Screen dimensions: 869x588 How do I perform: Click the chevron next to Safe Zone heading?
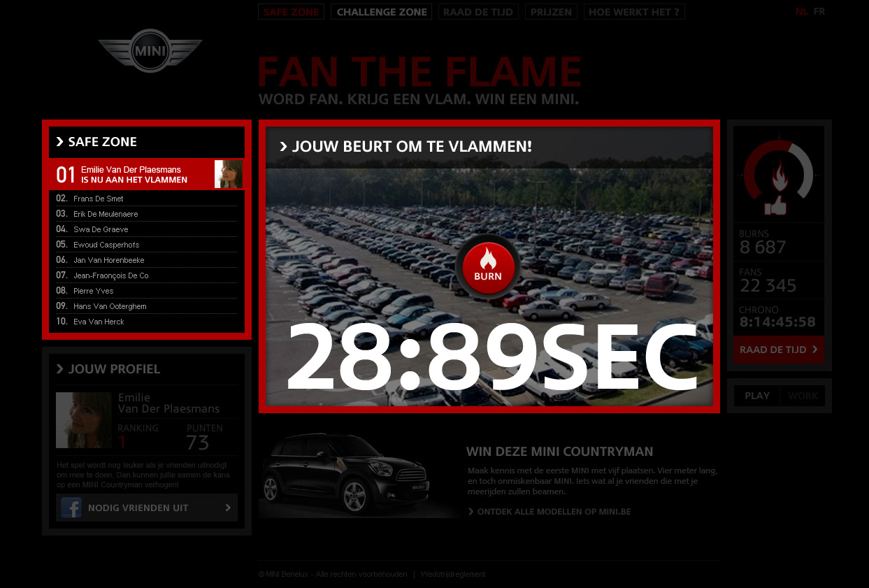click(60, 142)
